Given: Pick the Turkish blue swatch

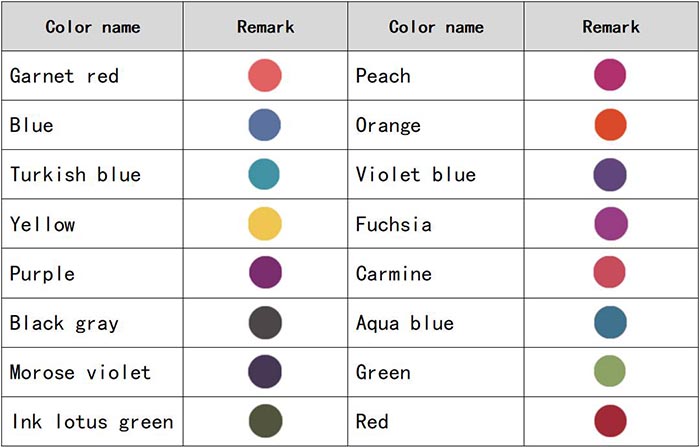Looking at the screenshot, I should pos(264,174).
